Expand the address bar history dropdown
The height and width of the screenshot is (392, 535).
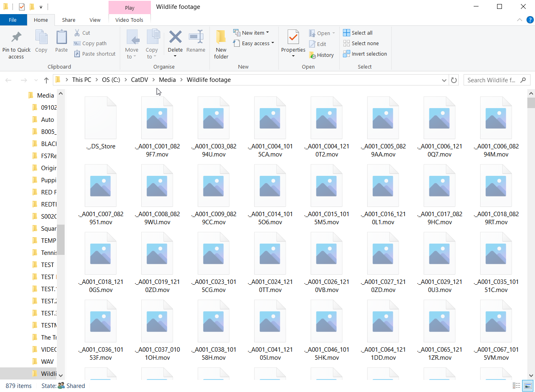[444, 80]
